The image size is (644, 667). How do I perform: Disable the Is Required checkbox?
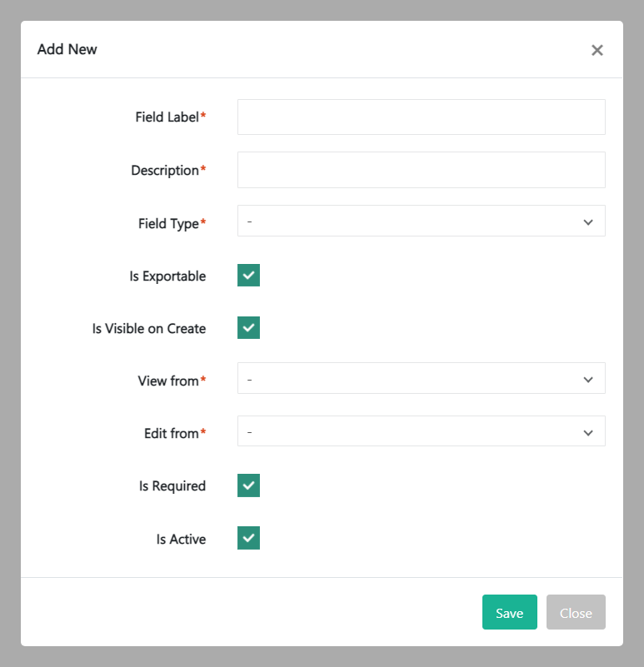tap(247, 485)
